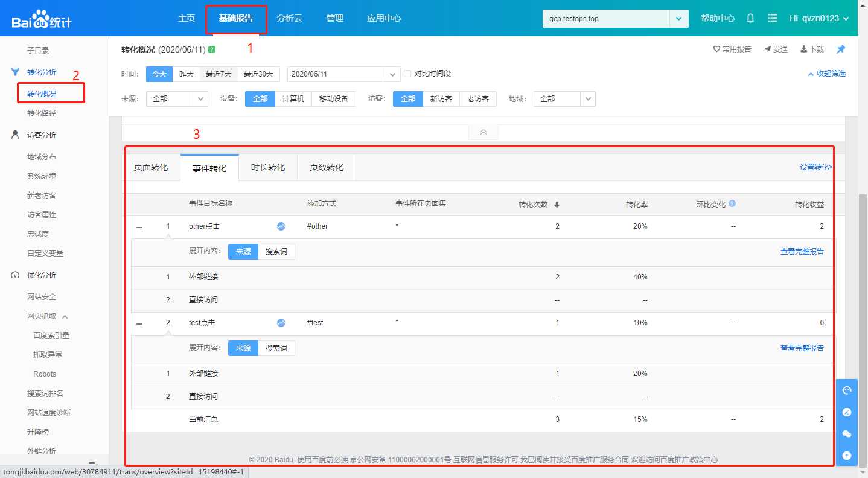Collapse the chart area with the double chevron
This screenshot has height=478, width=868.
click(x=483, y=132)
